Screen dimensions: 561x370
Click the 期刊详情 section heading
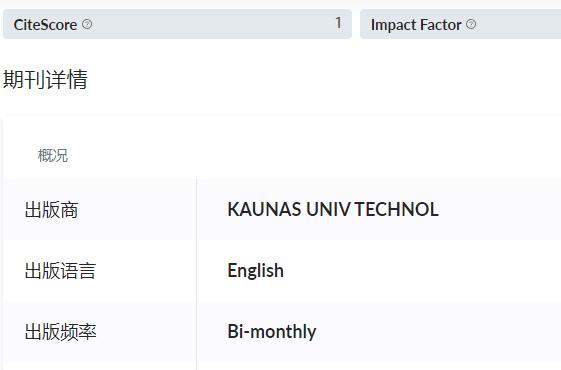(x=45, y=79)
